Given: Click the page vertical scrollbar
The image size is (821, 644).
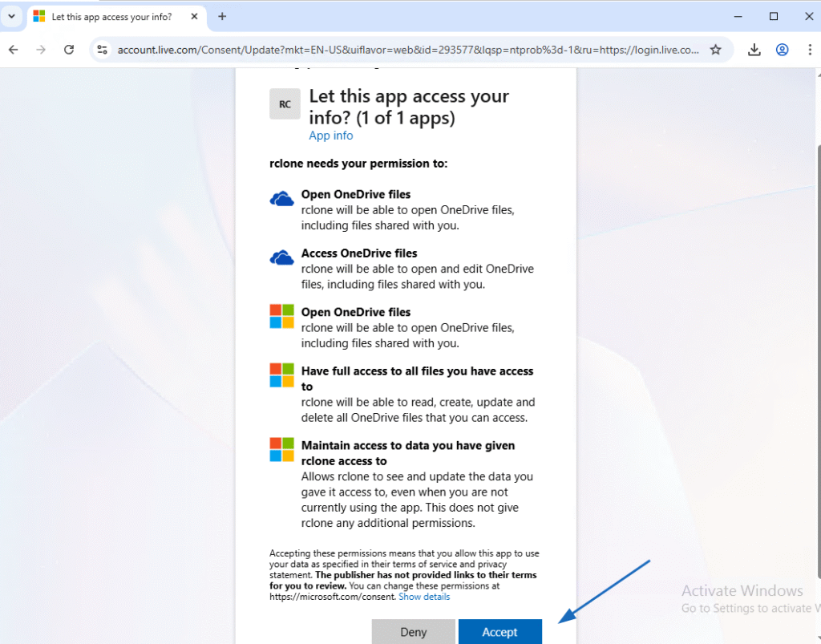Looking at the screenshot, I should (816, 321).
